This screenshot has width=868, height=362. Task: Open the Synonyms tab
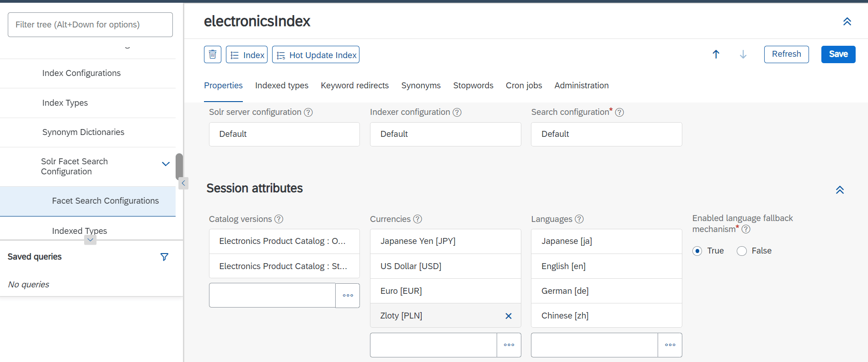coord(421,86)
